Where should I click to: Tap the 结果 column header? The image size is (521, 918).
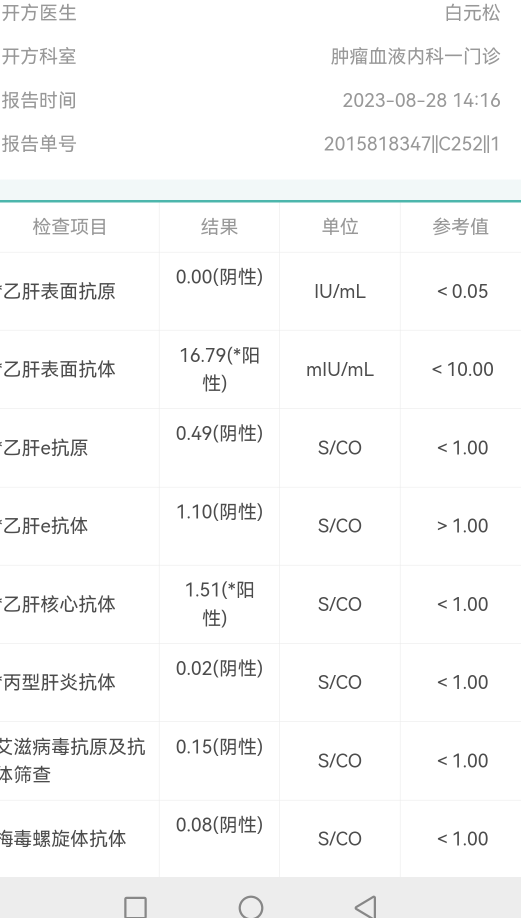(220, 227)
